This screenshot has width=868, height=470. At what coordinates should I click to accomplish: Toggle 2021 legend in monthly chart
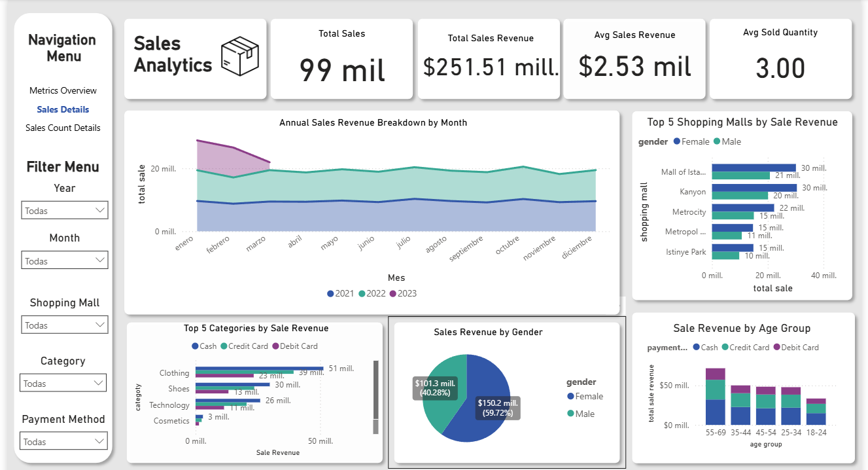(x=340, y=293)
